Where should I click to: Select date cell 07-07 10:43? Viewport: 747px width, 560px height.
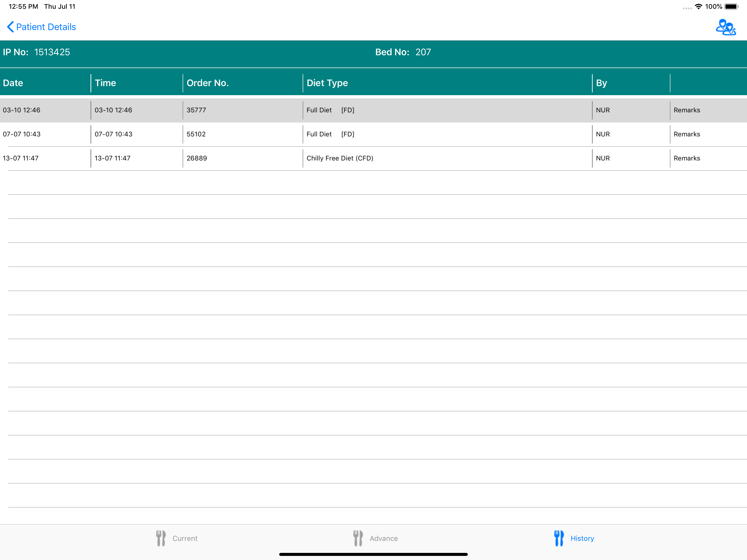pyautogui.click(x=22, y=134)
